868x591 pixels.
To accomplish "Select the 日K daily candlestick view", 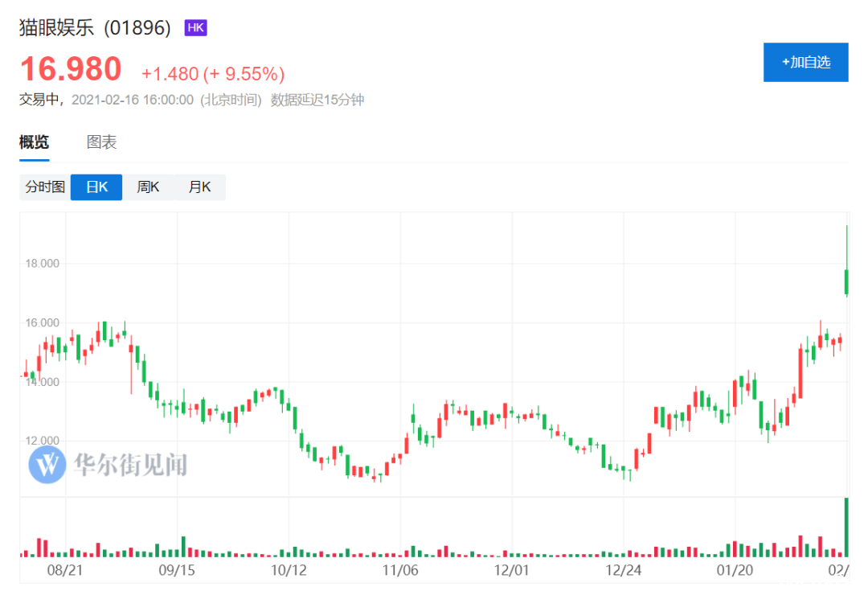I will (96, 187).
